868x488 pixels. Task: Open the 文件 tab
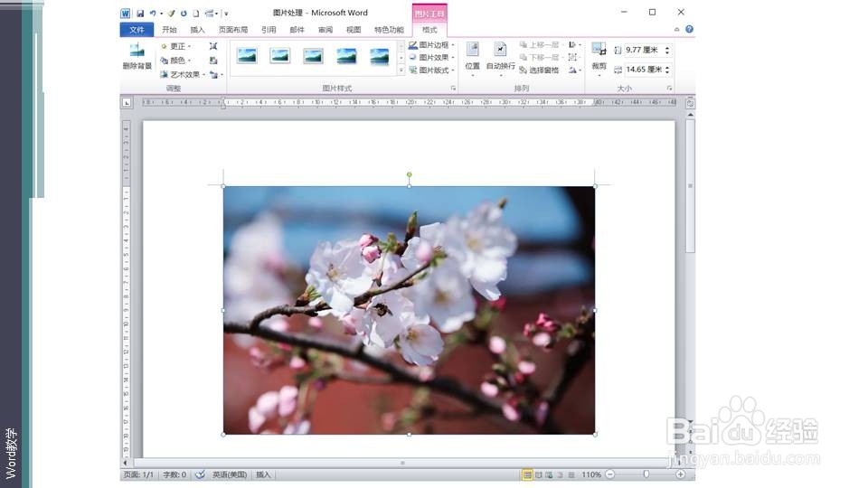pos(137,30)
